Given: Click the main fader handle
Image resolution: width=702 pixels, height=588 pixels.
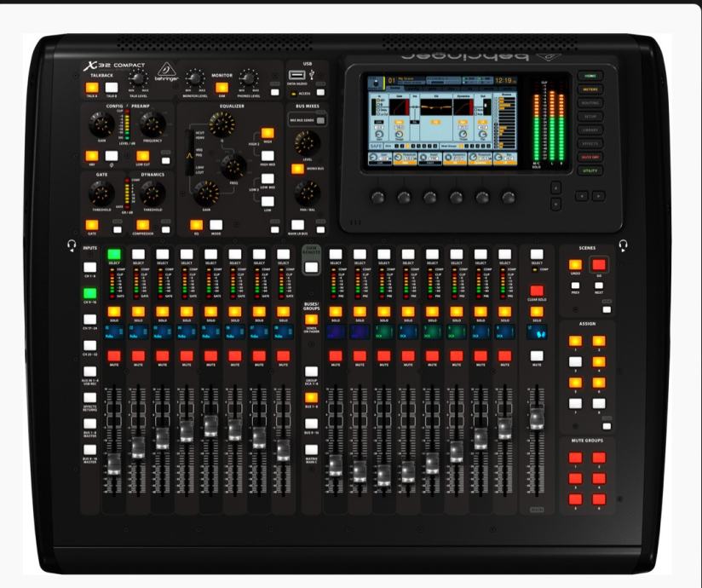Looking at the screenshot, I should [x=537, y=418].
